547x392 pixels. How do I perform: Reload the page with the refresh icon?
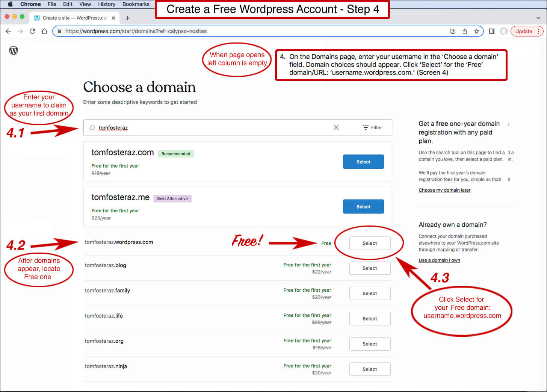click(32, 31)
